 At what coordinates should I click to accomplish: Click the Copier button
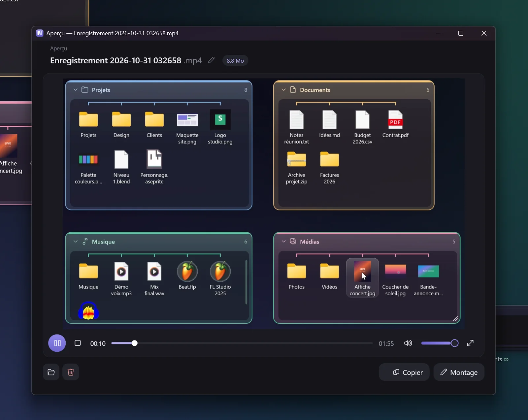click(404, 372)
